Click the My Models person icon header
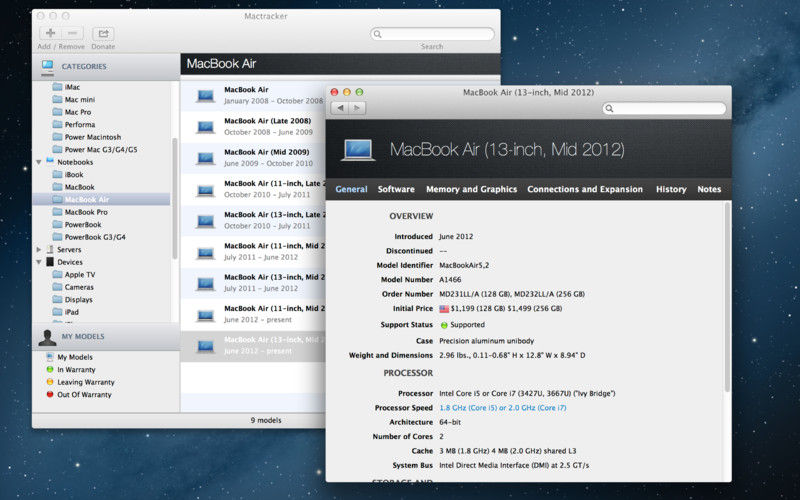800x500 pixels. [47, 337]
